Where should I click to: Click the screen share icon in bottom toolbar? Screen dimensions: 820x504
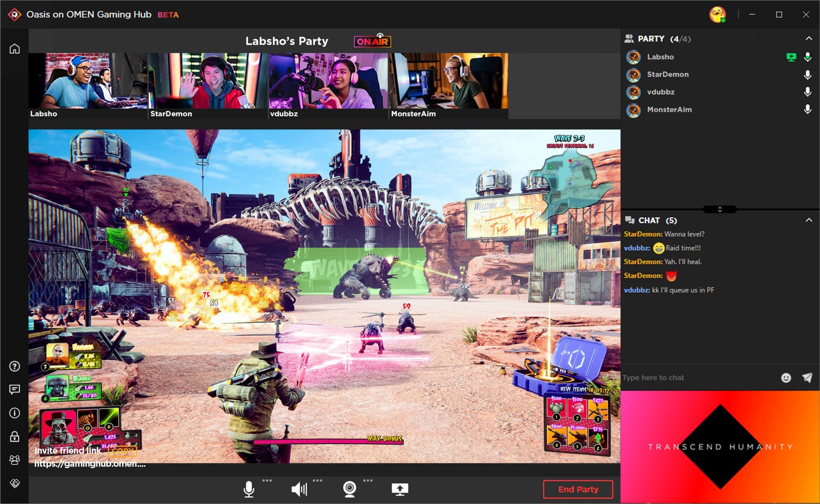coord(400,489)
